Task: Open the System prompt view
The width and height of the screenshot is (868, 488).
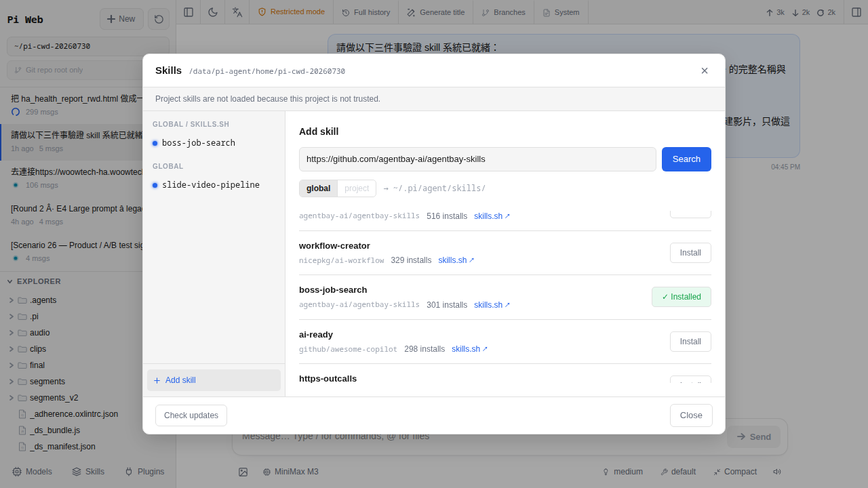Action: [x=561, y=12]
